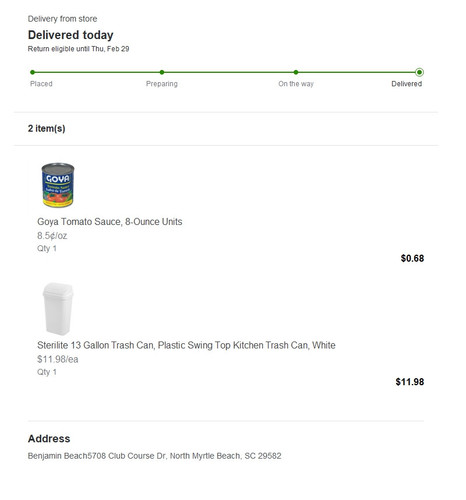Viewport: 466px width, 500px height.
Task: Click the return eligible until Feb 29 text
Action: coord(78,49)
